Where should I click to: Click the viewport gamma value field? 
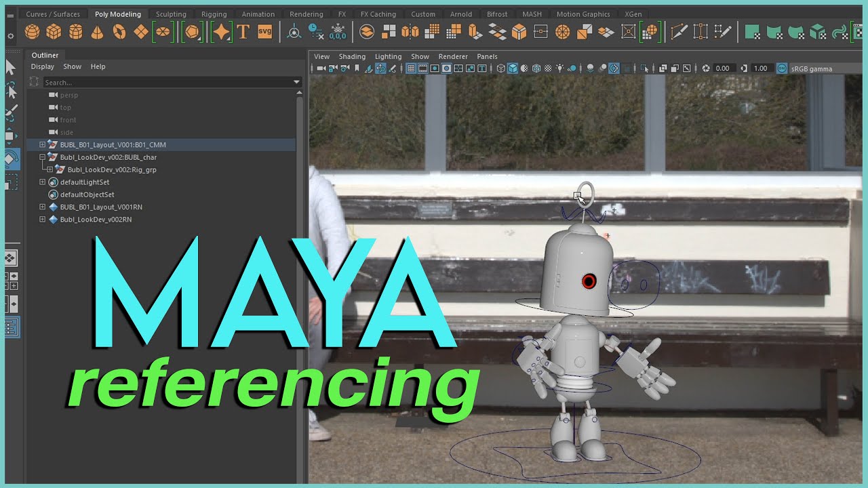tap(761, 68)
